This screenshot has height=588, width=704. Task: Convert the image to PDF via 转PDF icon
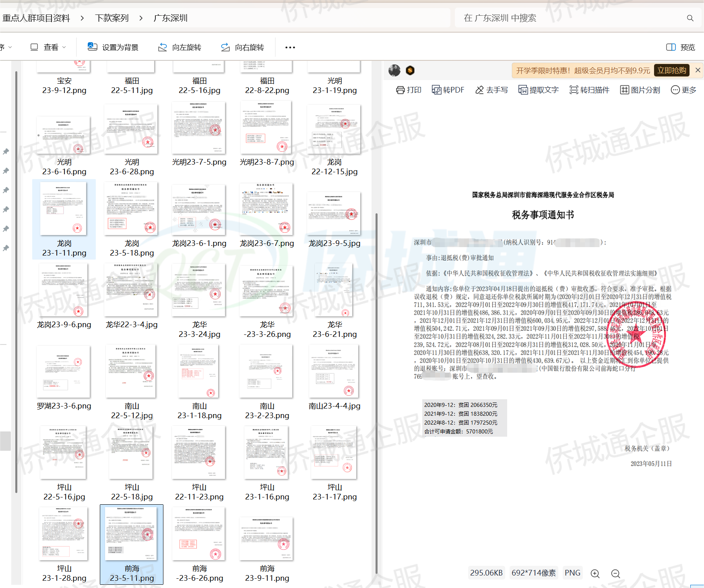click(x=448, y=90)
